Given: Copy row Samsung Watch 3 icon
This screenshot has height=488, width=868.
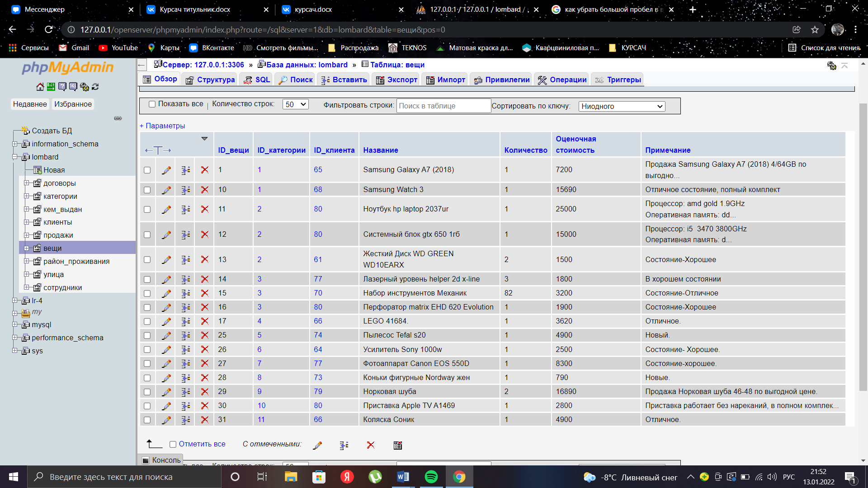Looking at the screenshot, I should coord(185,190).
